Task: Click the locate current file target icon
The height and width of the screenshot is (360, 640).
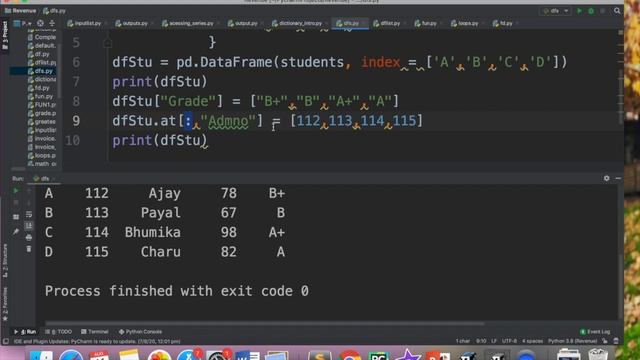Action: 40,23
